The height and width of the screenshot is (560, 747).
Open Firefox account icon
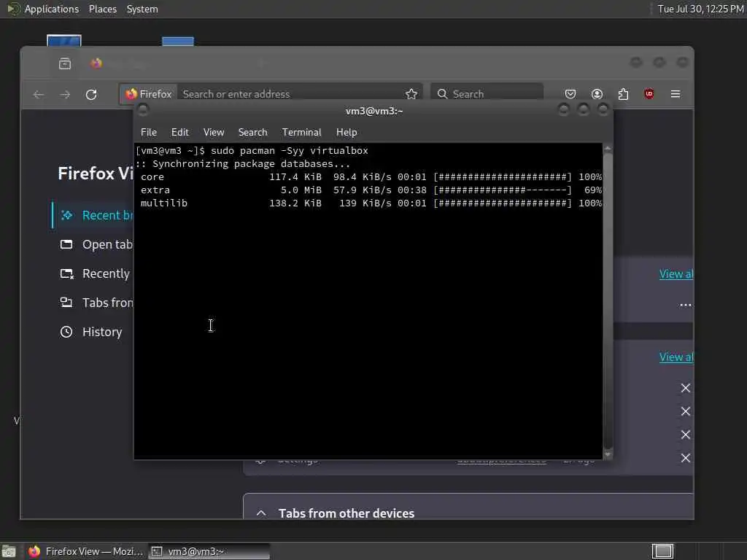click(597, 94)
